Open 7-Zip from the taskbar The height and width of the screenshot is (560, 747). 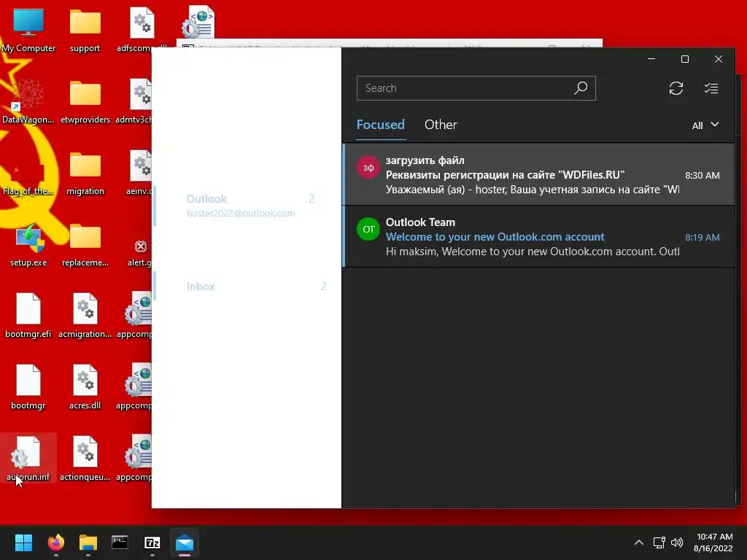pos(152,542)
